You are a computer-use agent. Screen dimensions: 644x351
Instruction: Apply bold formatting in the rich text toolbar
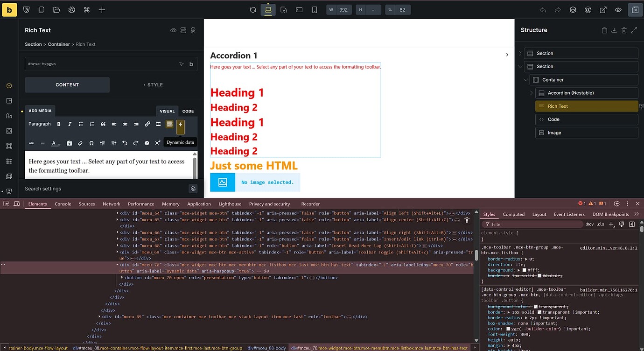coord(58,124)
